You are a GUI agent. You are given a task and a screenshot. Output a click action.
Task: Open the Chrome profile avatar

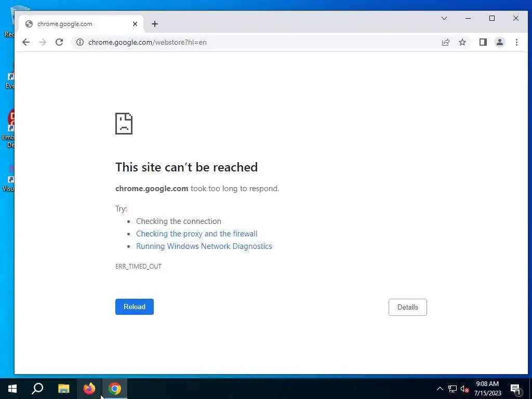(499, 42)
